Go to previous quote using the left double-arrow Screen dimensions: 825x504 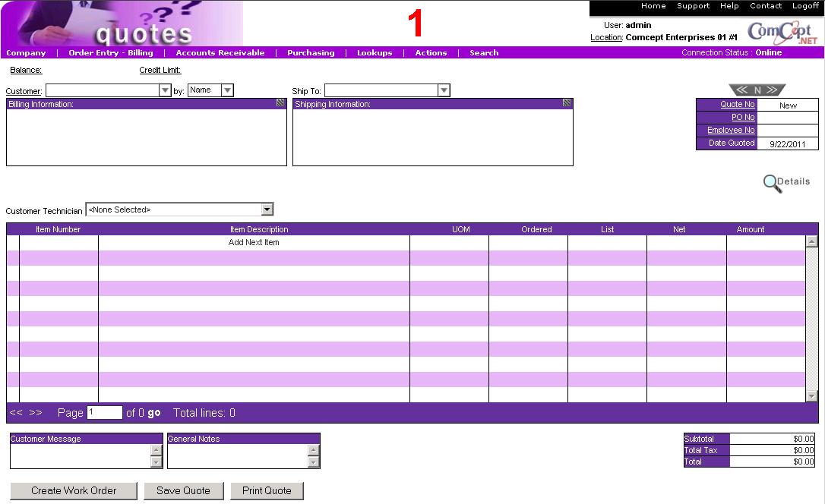coord(742,90)
